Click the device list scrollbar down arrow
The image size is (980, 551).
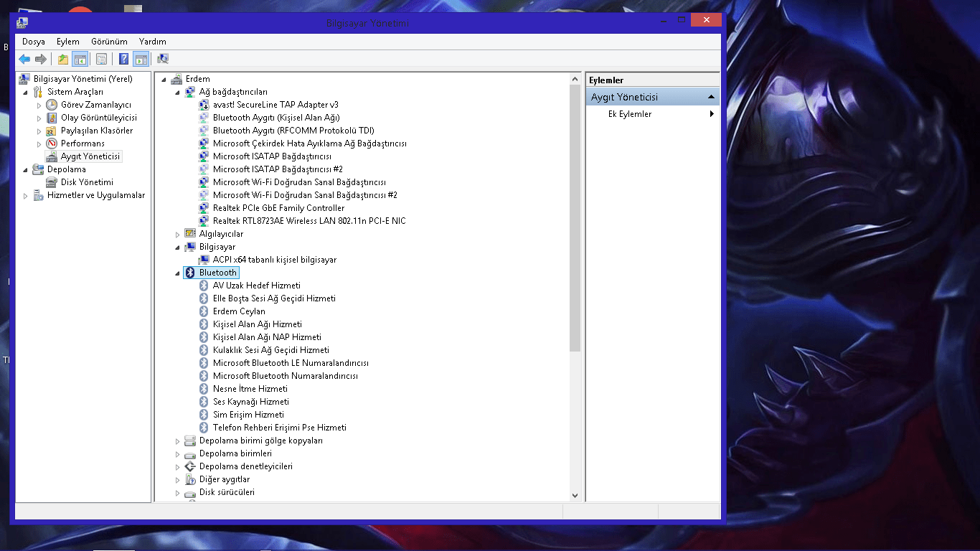(x=575, y=495)
